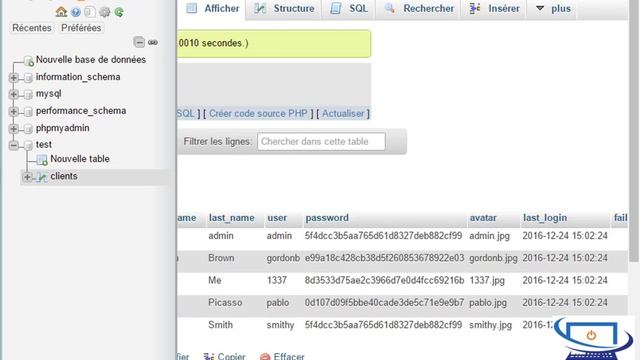Go to phpMyAdmin home icon
640x360 pixels.
click(x=61, y=11)
